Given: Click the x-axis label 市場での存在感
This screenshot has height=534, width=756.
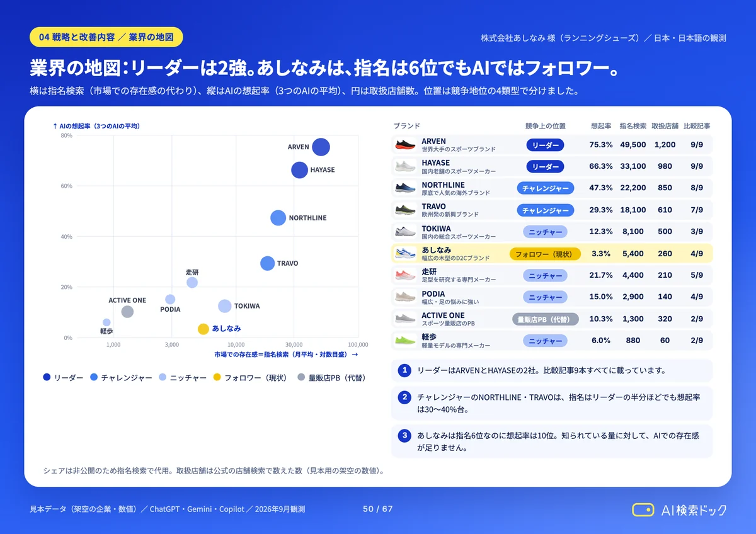Looking at the screenshot, I should [286, 355].
